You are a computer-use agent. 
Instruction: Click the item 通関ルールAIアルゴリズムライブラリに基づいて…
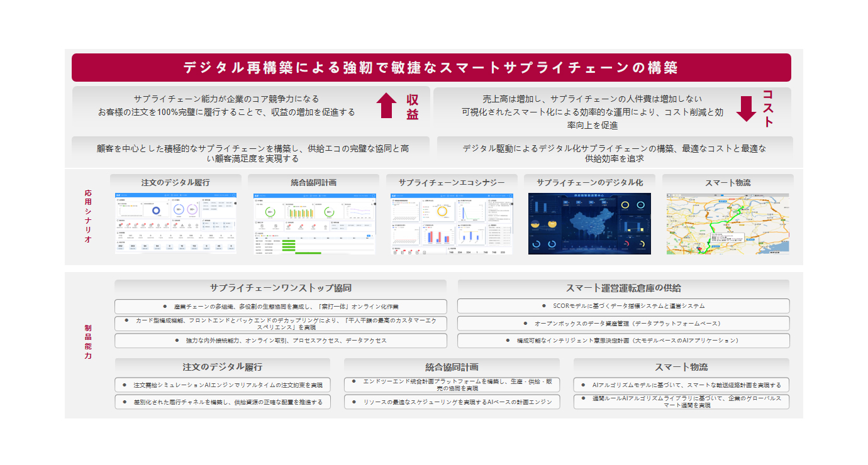click(x=681, y=402)
